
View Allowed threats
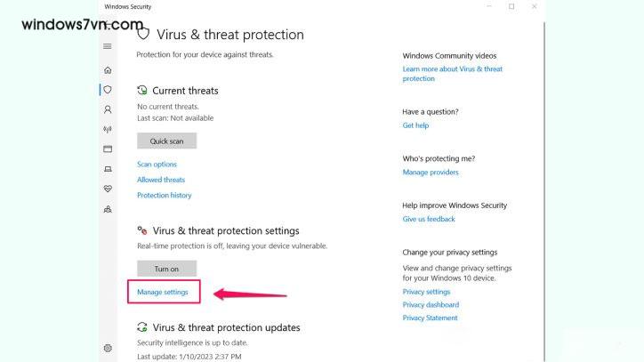pyautogui.click(x=161, y=180)
